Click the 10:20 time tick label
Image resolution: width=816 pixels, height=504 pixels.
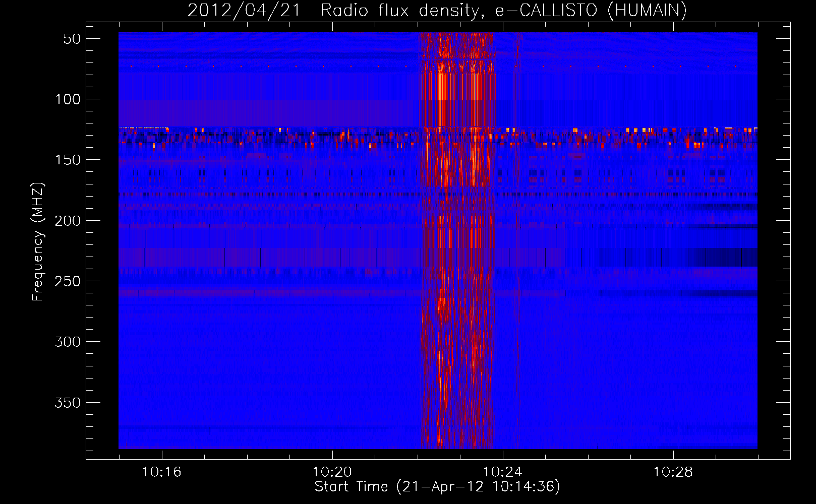click(332, 472)
